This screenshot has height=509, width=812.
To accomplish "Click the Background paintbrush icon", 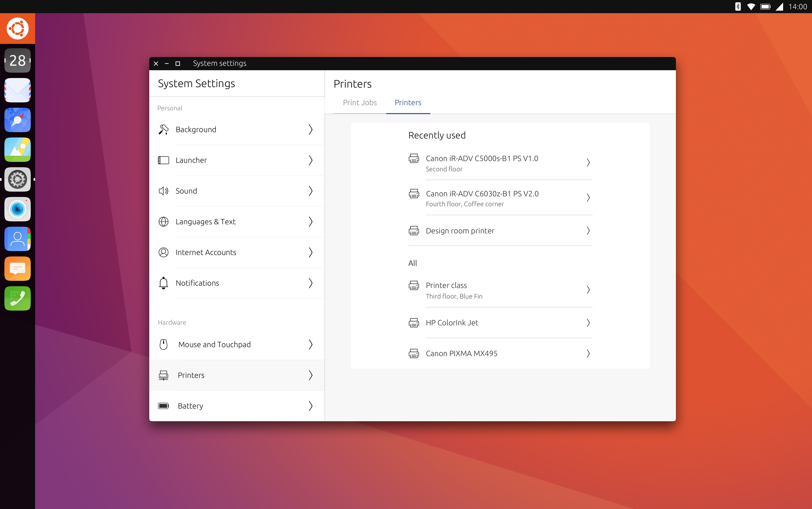I will tap(163, 130).
